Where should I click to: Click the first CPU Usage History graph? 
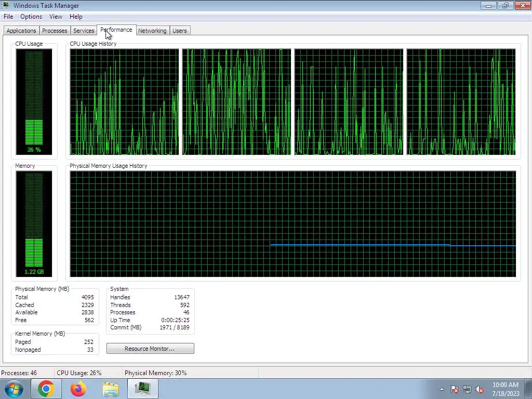[x=124, y=102]
